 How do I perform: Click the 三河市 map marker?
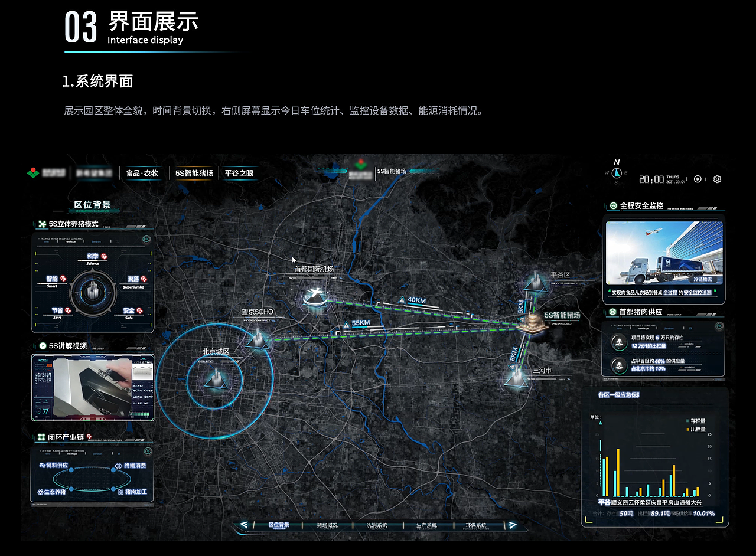point(516,377)
